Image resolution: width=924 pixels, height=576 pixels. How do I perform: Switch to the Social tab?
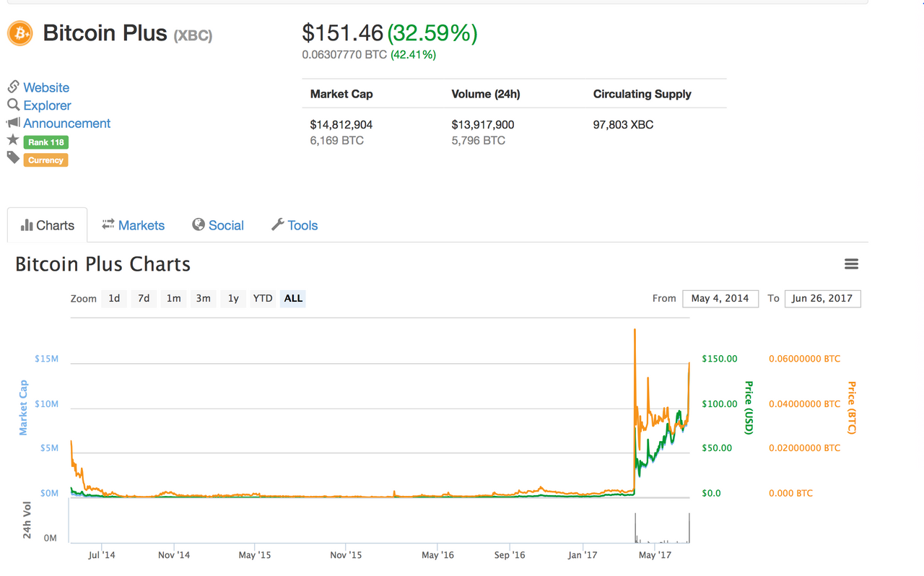(218, 225)
